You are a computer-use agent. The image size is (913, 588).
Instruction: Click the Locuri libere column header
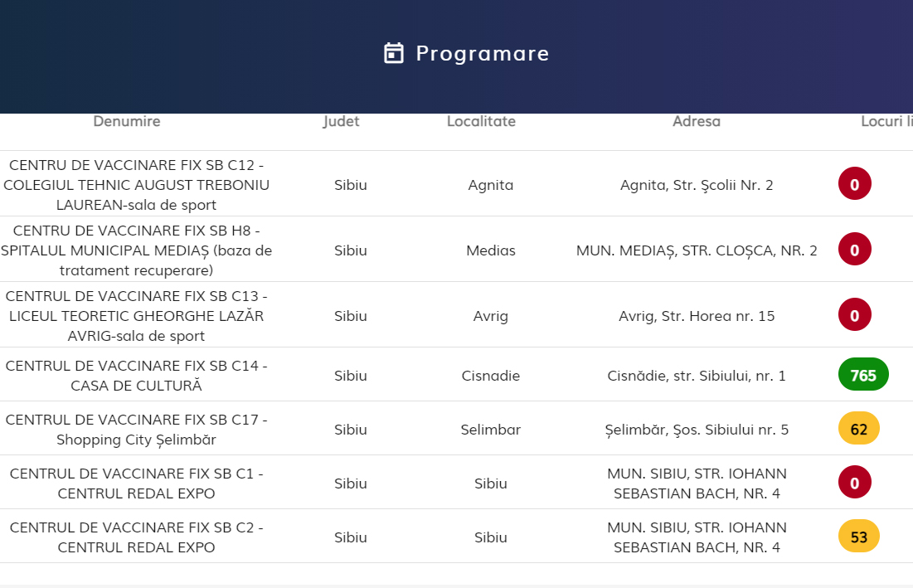pos(886,121)
